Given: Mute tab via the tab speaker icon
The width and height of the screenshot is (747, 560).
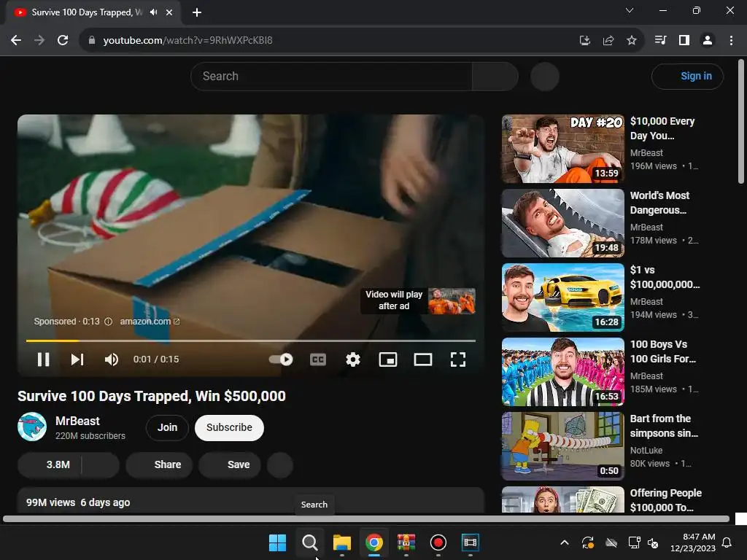Looking at the screenshot, I should [153, 12].
